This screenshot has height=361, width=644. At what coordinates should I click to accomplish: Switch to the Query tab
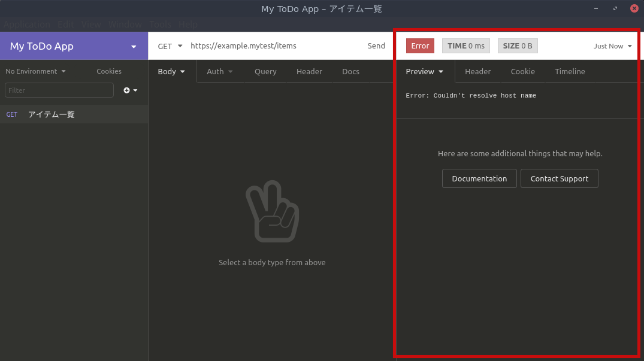click(265, 72)
